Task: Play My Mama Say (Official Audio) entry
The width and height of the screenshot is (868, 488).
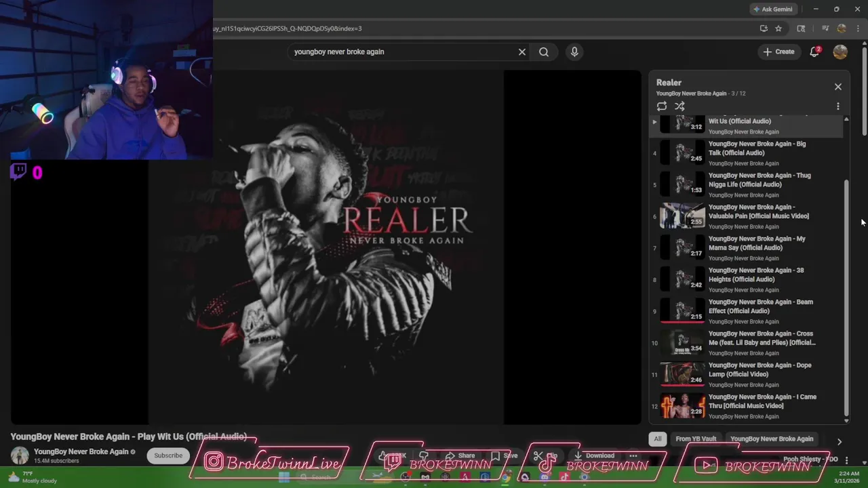Action: (746, 248)
